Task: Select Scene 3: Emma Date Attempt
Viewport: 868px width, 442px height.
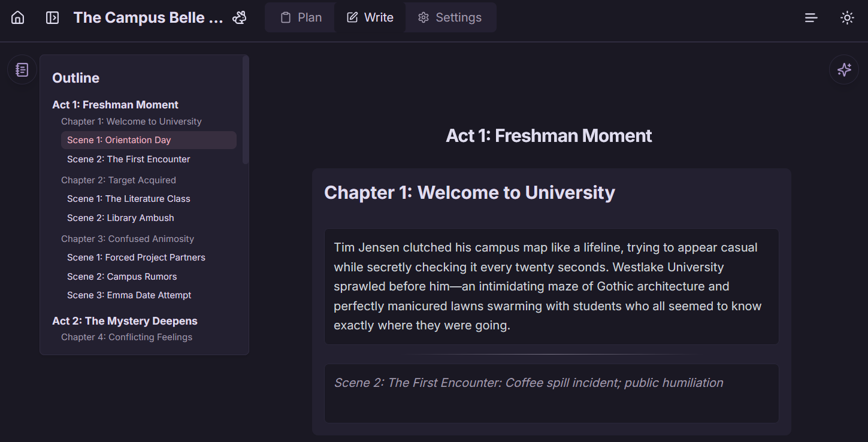Action: (129, 295)
